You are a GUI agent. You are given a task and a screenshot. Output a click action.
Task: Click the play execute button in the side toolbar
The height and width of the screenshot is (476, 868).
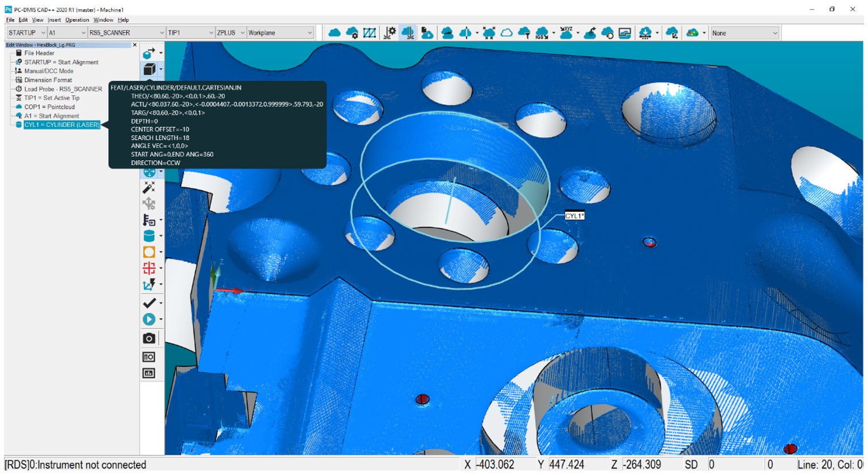pos(150,319)
